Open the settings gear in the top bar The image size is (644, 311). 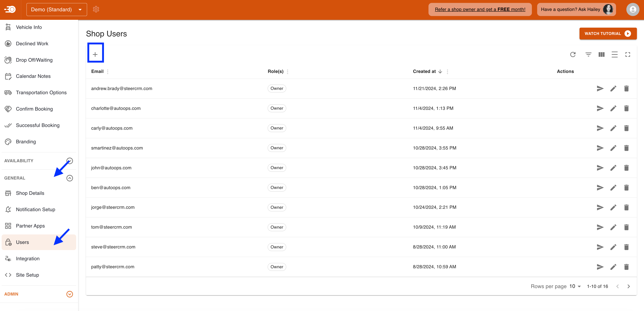[x=96, y=9]
